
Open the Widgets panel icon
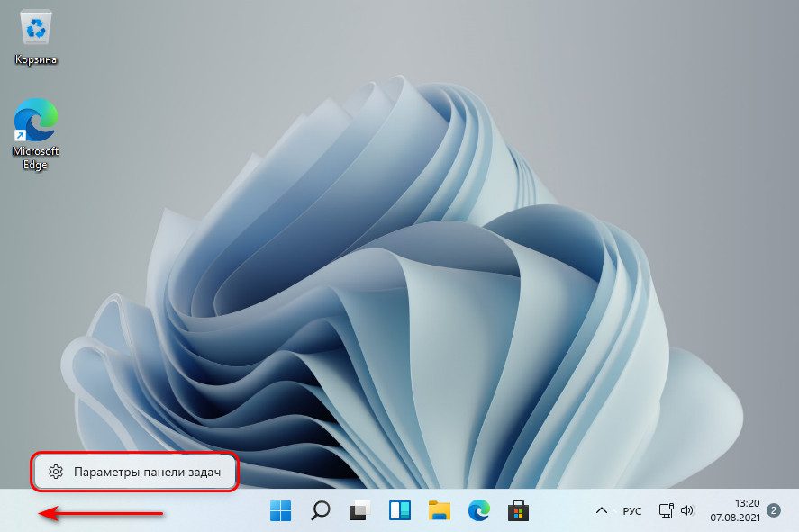(400, 510)
